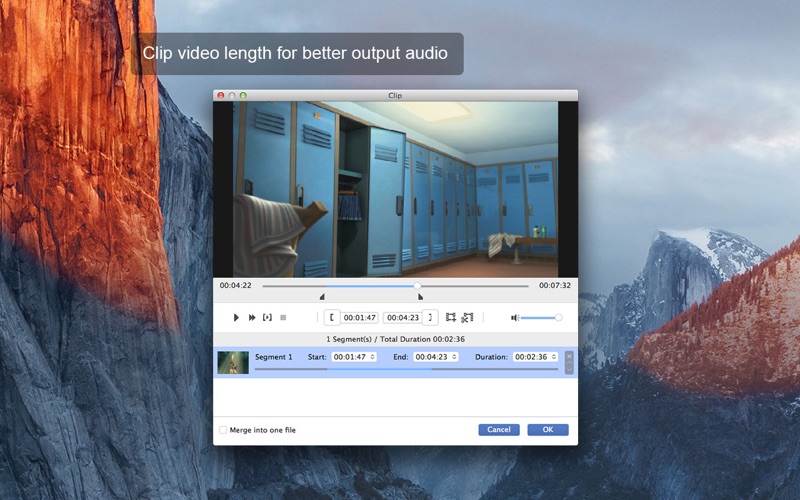Stop playback with the square Stop button

pyautogui.click(x=283, y=317)
